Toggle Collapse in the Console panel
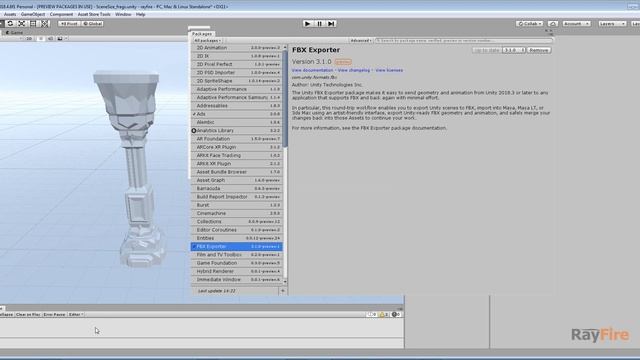640x360 pixels. (x=7, y=314)
